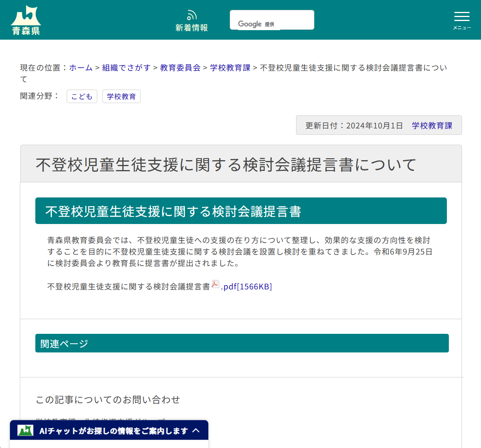
Task: Open the こども category filter
Action: pyautogui.click(x=82, y=96)
